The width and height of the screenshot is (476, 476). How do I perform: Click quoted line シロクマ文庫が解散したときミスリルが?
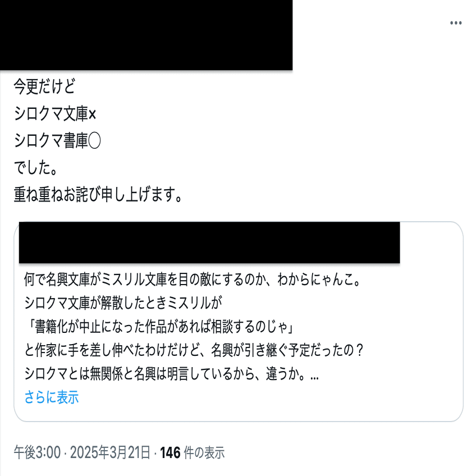tap(123, 303)
